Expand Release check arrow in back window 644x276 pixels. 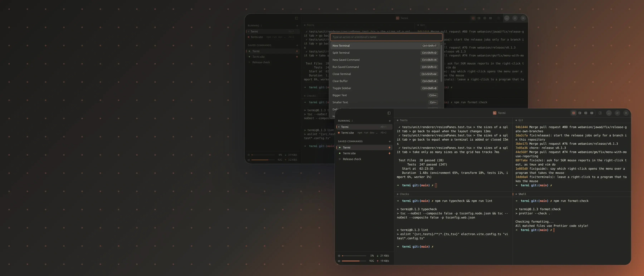pos(249,62)
